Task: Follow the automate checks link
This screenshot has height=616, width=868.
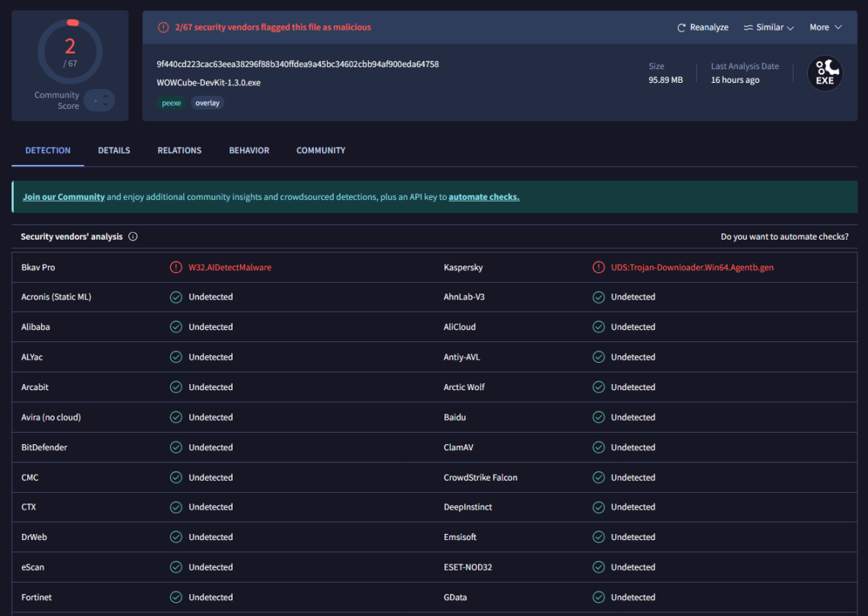Action: click(x=484, y=197)
